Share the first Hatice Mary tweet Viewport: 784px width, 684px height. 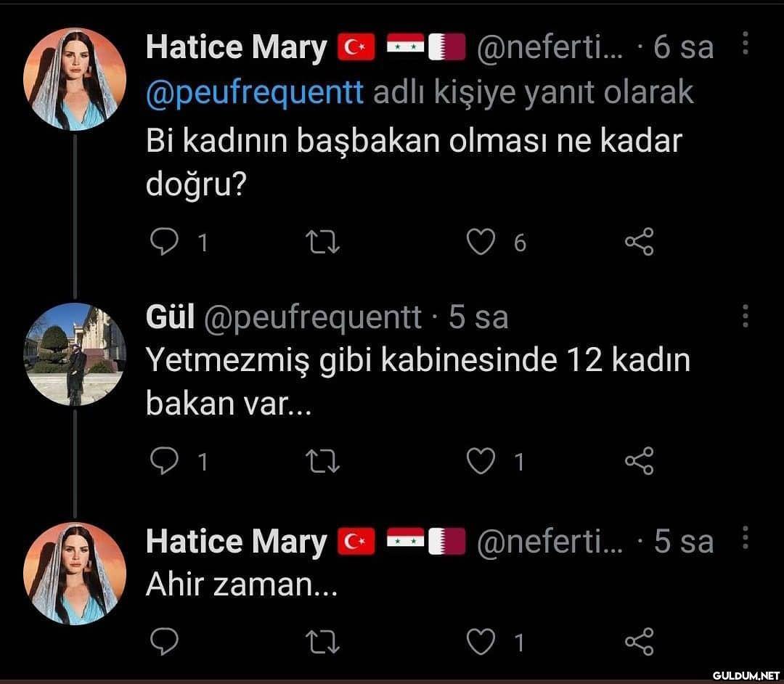(640, 242)
